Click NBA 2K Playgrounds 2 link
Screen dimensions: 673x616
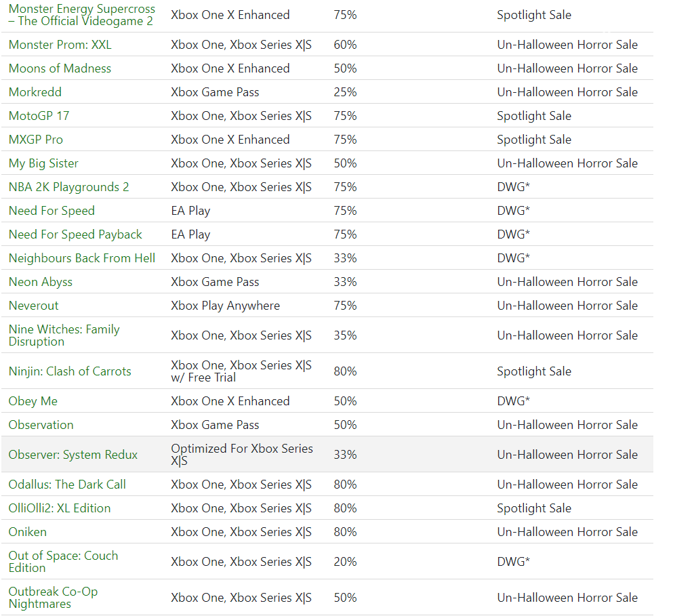[68, 187]
